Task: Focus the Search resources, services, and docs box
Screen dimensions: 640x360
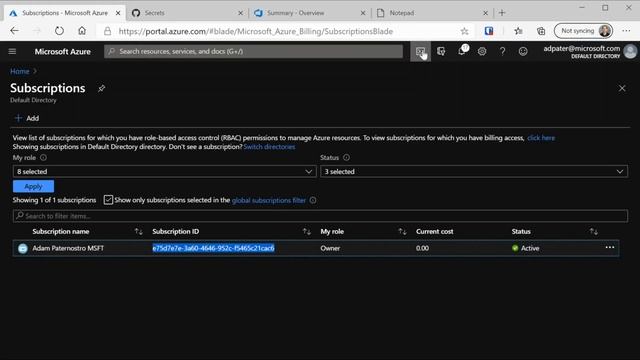Action: pos(253,51)
